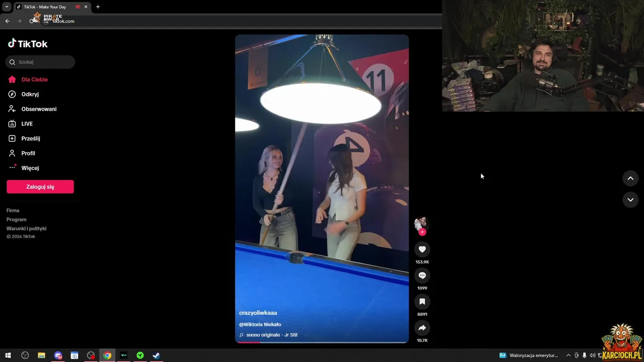Show hidden system tray icons
This screenshot has width=644, height=362.
coord(569,355)
